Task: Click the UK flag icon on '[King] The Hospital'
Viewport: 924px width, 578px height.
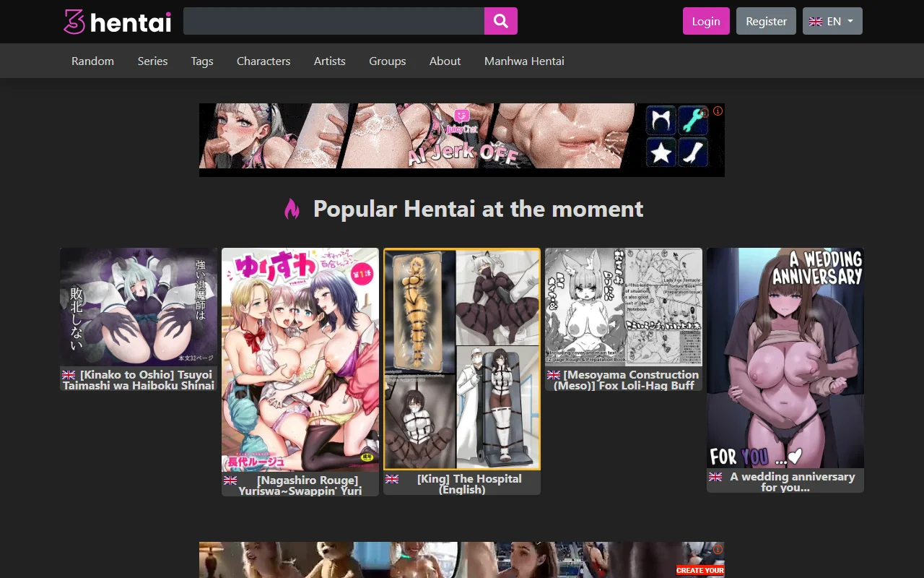Action: 391,478
